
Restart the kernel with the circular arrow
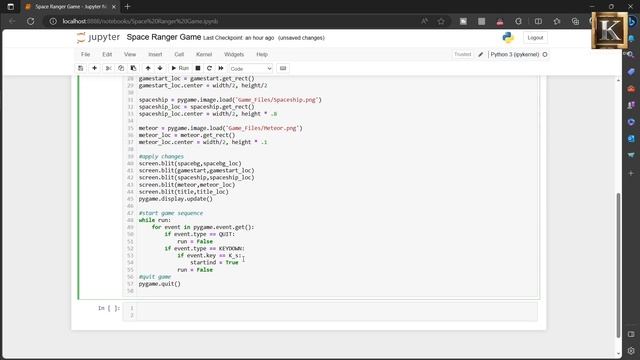coord(209,68)
